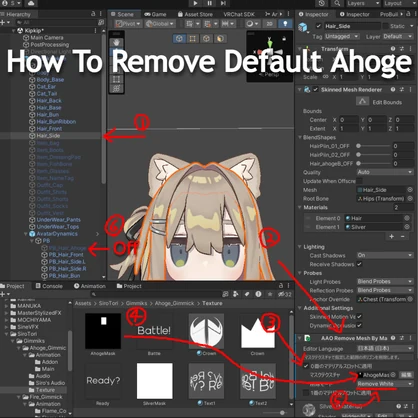Screen dimensions: 418x418
Task: Collapse the PB tree node
Action: (32, 241)
